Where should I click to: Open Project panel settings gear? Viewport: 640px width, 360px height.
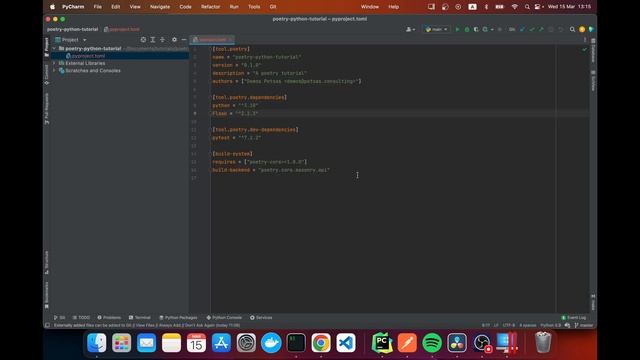pos(174,40)
